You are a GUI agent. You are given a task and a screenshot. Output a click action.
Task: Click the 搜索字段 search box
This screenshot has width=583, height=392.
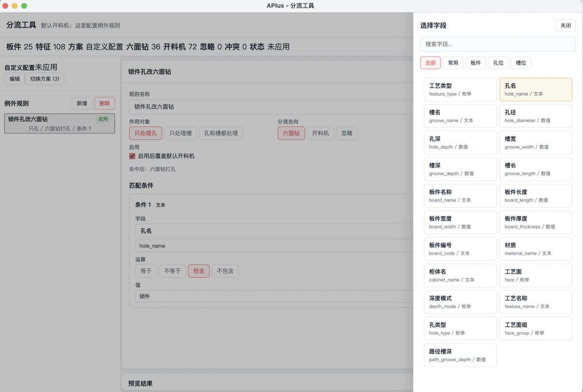coord(498,44)
